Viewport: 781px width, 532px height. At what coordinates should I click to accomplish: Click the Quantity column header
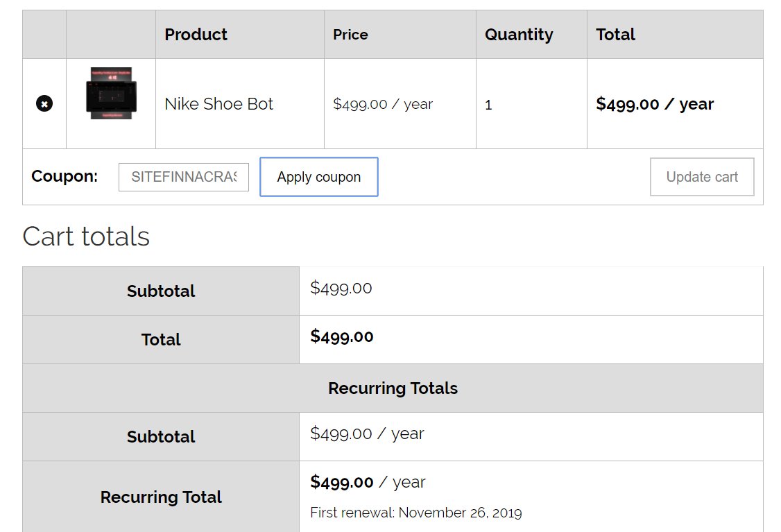pyautogui.click(x=519, y=34)
